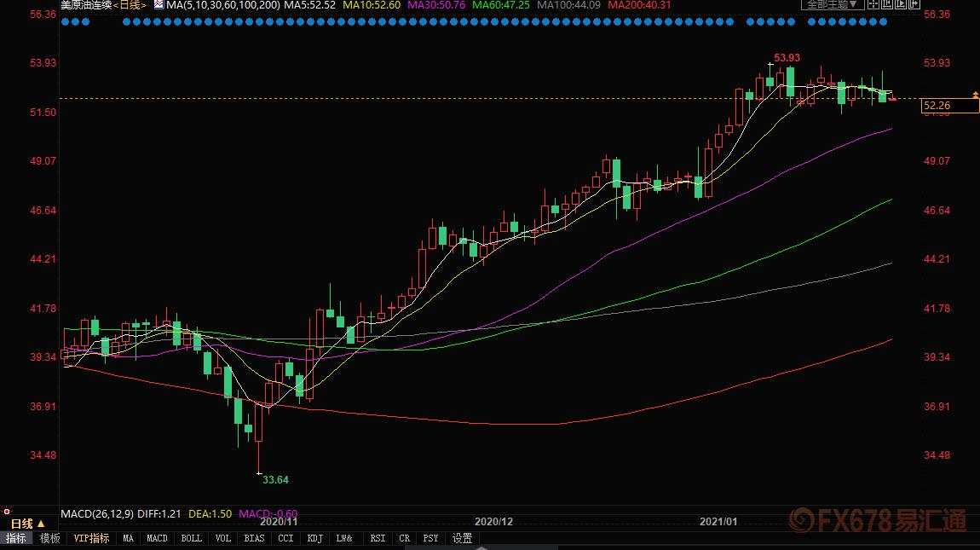Click the 美原油连续 instrument title
Screen dimensions: 980x550
(x=85, y=4)
